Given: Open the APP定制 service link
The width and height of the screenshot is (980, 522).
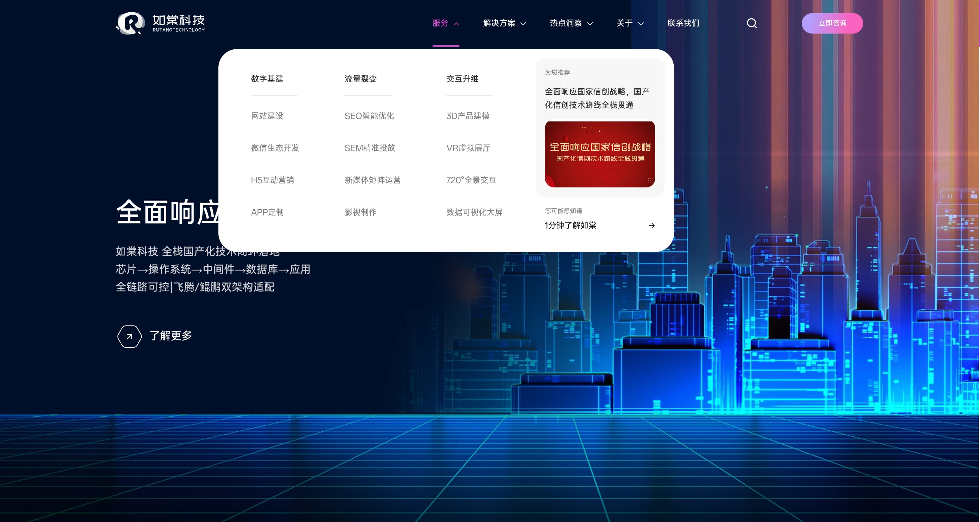Looking at the screenshot, I should 267,212.
